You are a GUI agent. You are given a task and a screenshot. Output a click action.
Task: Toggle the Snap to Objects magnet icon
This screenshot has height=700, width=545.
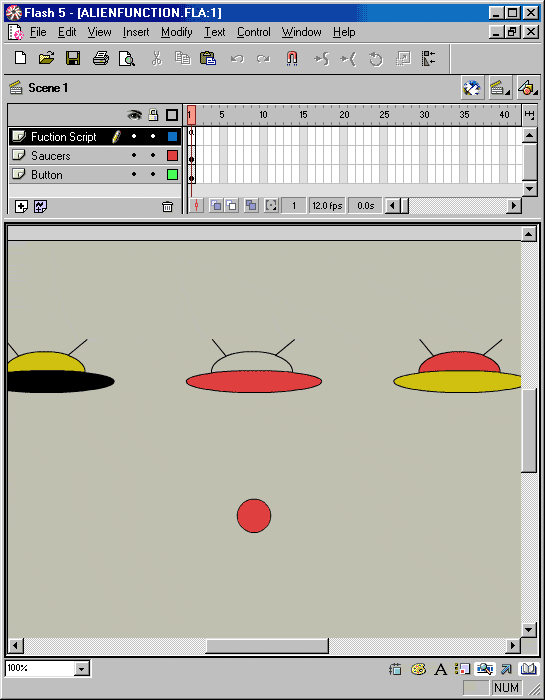click(x=291, y=58)
